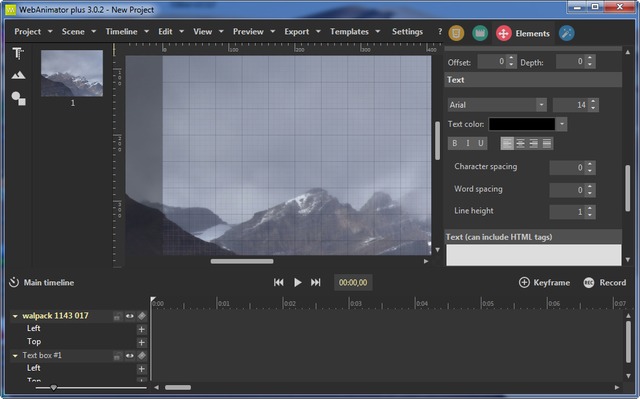This screenshot has height=399, width=640.
Task: Align text center
Action: [x=520, y=143]
